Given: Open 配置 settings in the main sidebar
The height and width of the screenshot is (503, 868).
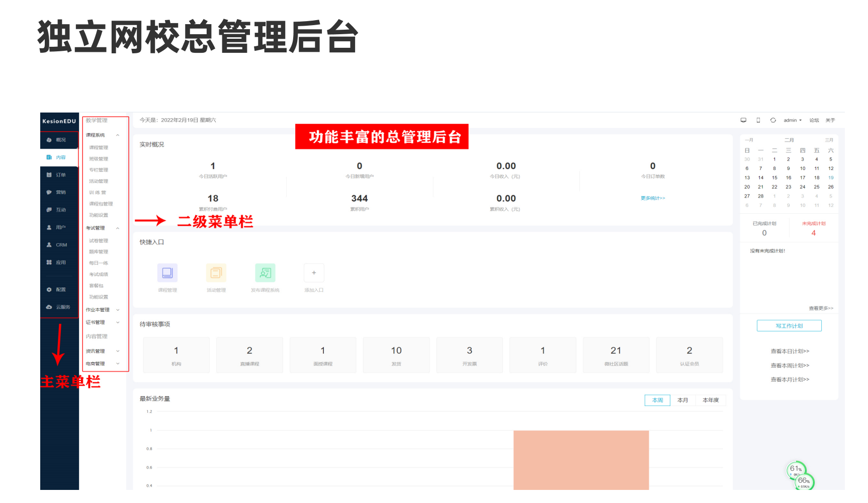Looking at the screenshot, I should 59,290.
